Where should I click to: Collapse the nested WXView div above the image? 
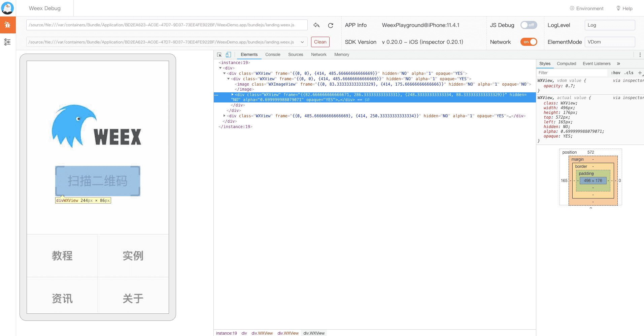coord(229,79)
